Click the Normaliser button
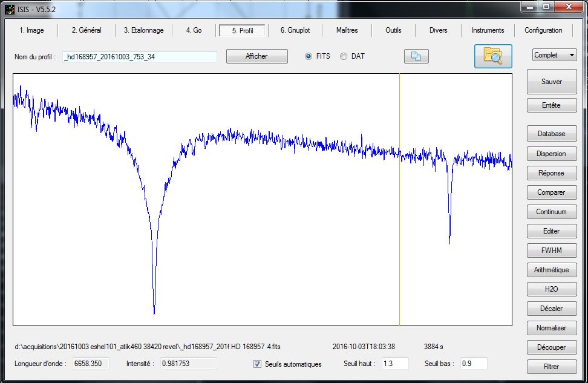This screenshot has height=383, width=588. [x=551, y=328]
